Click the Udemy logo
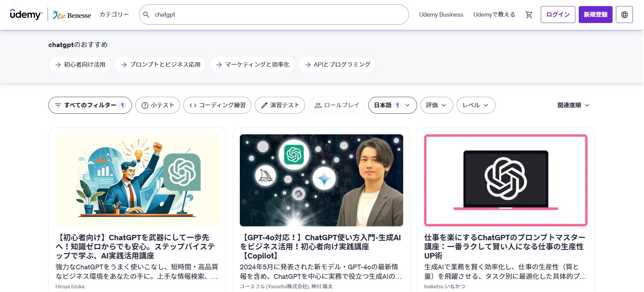 (x=26, y=15)
